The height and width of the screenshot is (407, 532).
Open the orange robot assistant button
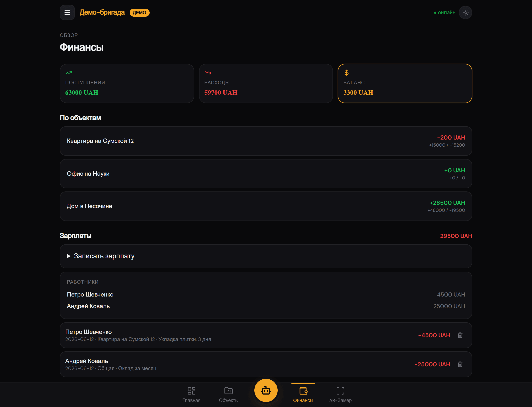point(266,390)
